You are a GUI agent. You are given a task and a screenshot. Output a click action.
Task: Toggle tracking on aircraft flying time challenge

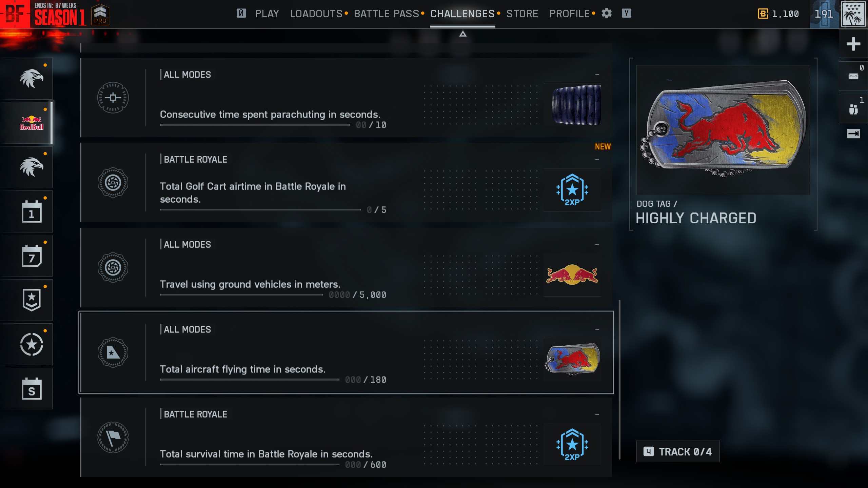[597, 329]
